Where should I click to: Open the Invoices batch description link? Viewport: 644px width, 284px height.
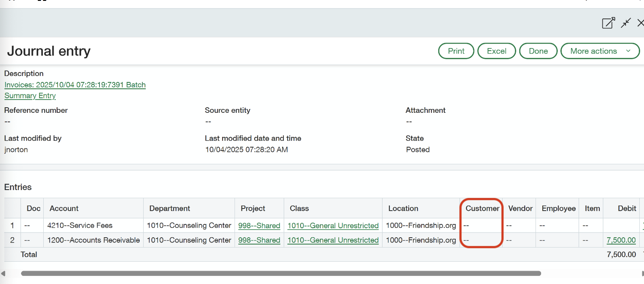point(75,85)
